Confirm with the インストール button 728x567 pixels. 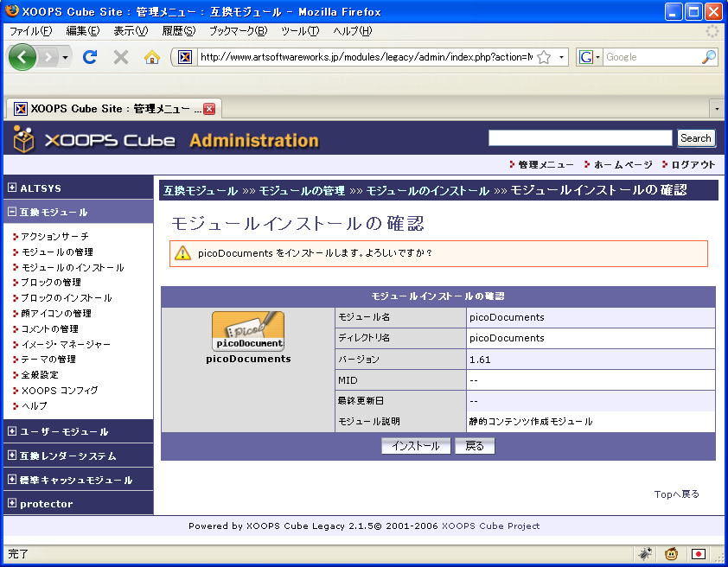[x=416, y=446]
